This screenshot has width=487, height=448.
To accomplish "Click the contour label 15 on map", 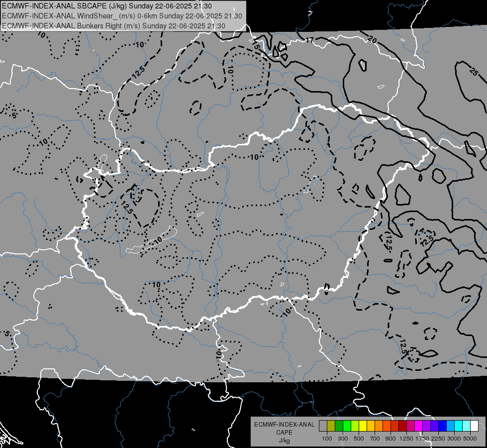I will tap(256, 44).
